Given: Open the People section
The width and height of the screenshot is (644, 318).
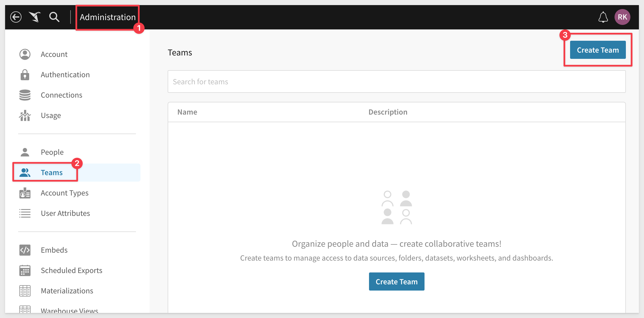Looking at the screenshot, I should (52, 152).
